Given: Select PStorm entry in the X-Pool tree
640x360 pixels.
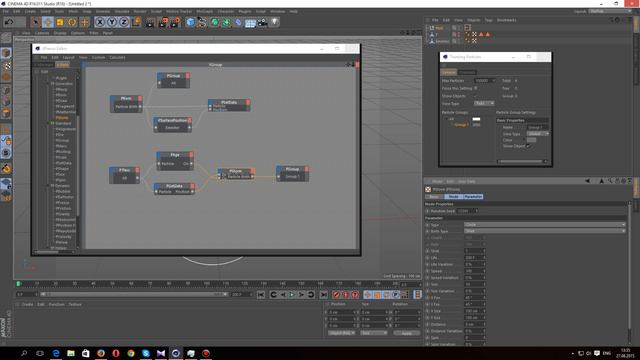Looking at the screenshot, I should click(x=62, y=118).
